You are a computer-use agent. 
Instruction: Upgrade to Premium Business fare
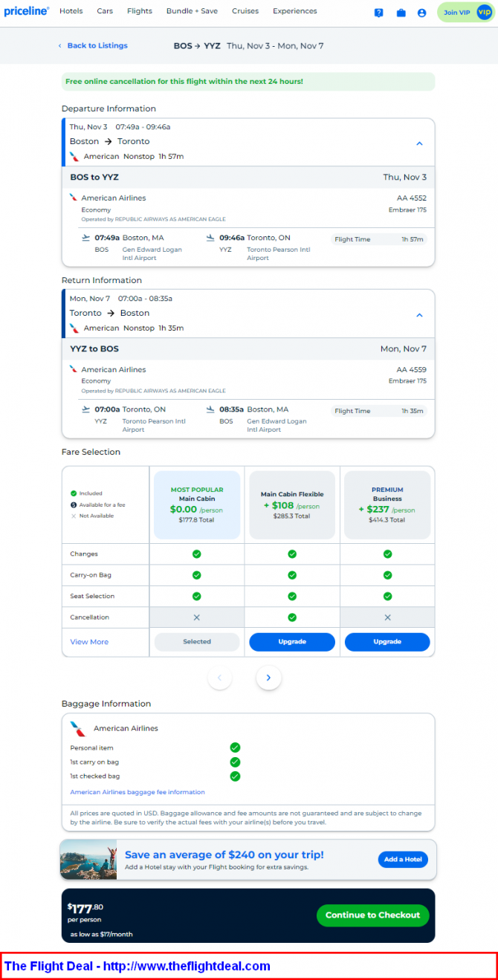pyautogui.click(x=387, y=642)
